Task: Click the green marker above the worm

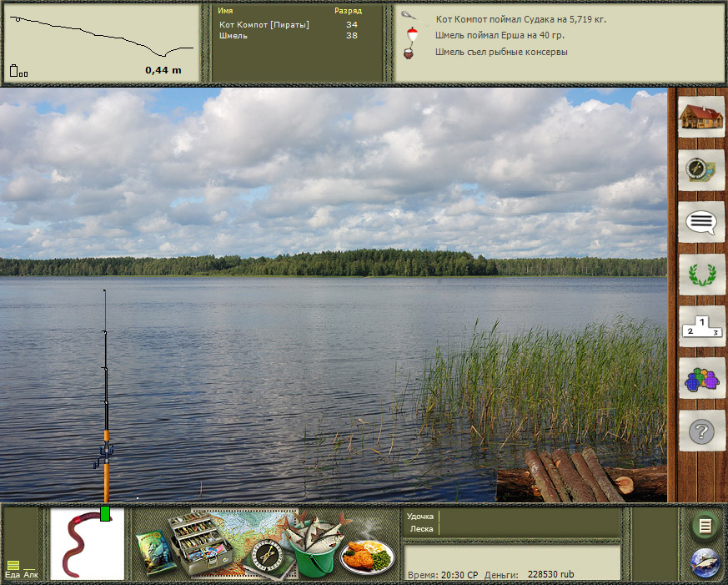Action: pos(105,513)
